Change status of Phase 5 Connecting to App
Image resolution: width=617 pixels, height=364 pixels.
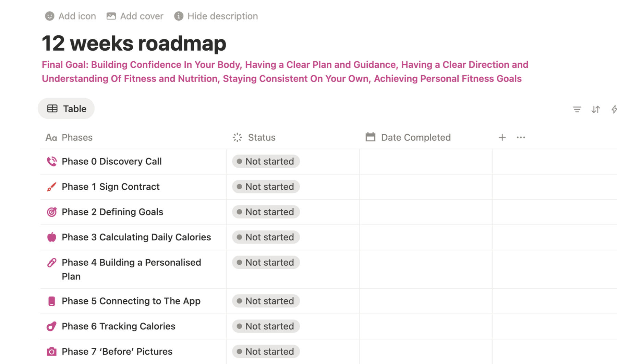(x=266, y=301)
